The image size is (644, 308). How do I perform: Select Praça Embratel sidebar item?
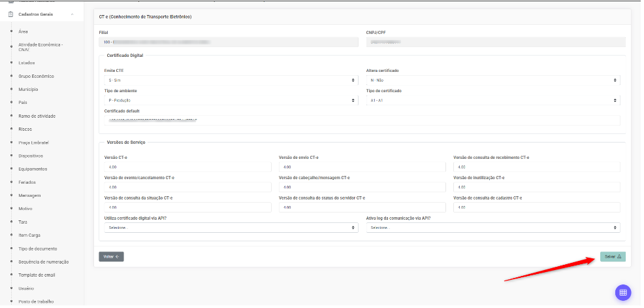[34, 143]
